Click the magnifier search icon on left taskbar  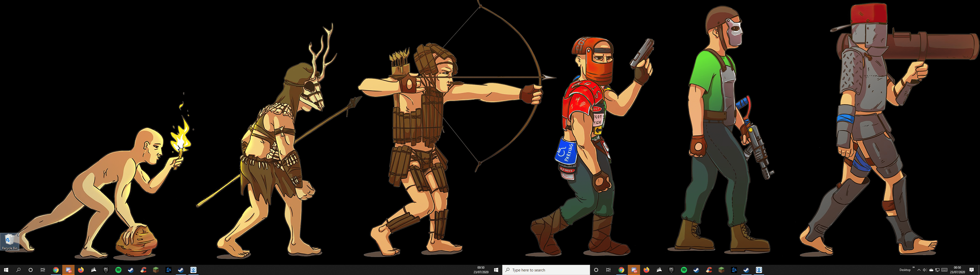pyautogui.click(x=18, y=270)
